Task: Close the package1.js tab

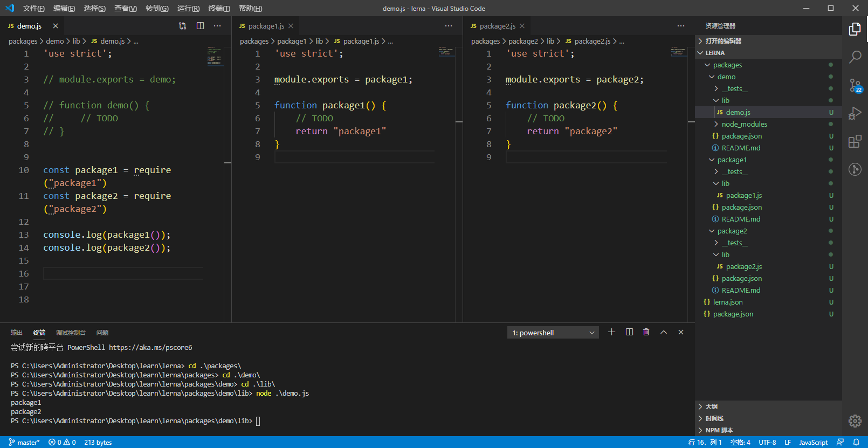Action: pos(291,26)
